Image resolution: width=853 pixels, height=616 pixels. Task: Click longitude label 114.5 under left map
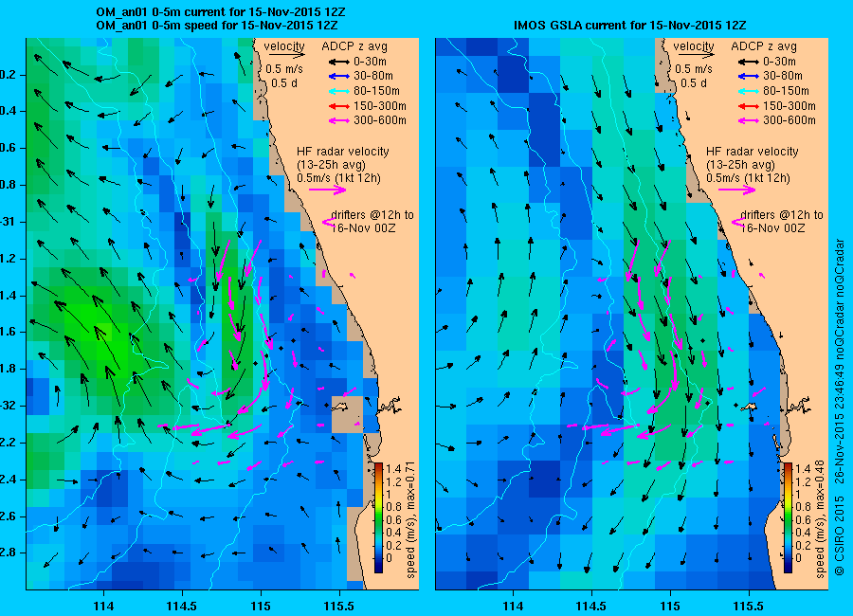[x=182, y=607]
